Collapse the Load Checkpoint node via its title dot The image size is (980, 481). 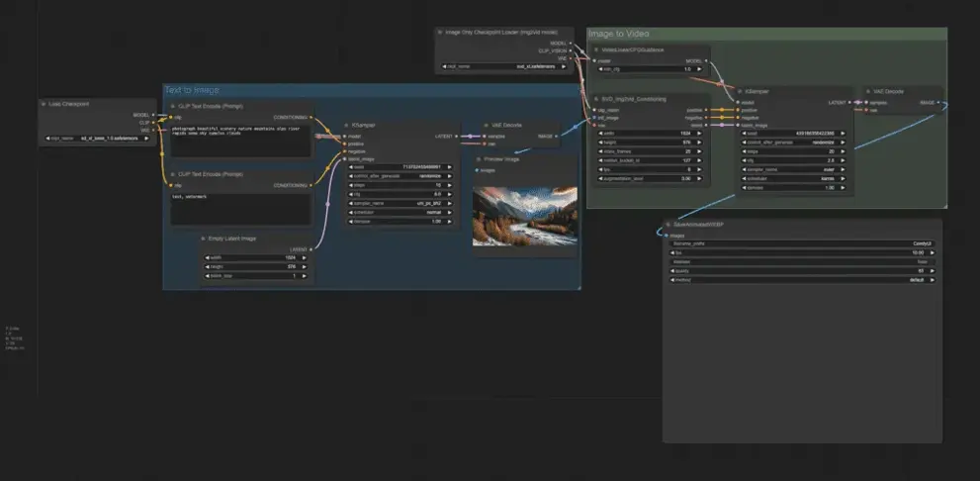[x=43, y=103]
